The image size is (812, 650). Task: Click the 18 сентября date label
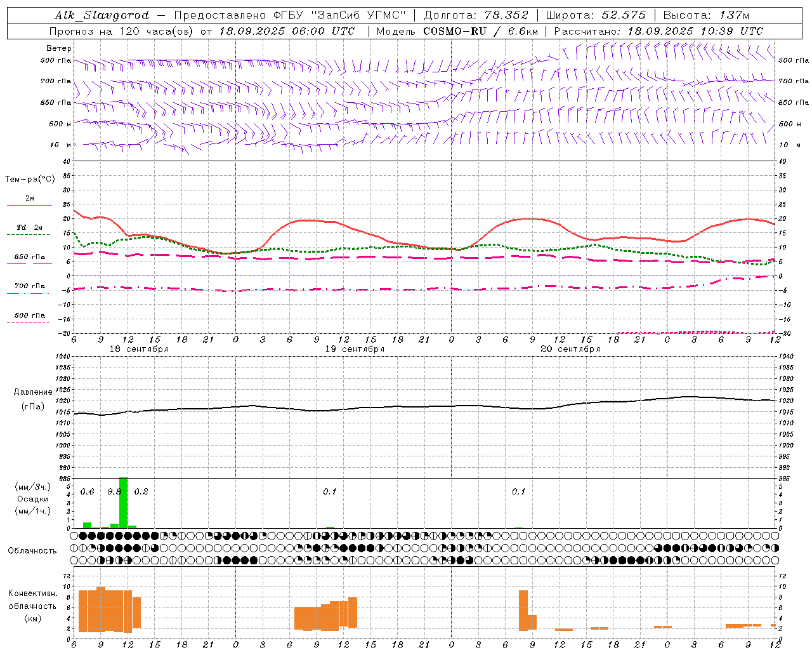pyautogui.click(x=139, y=349)
